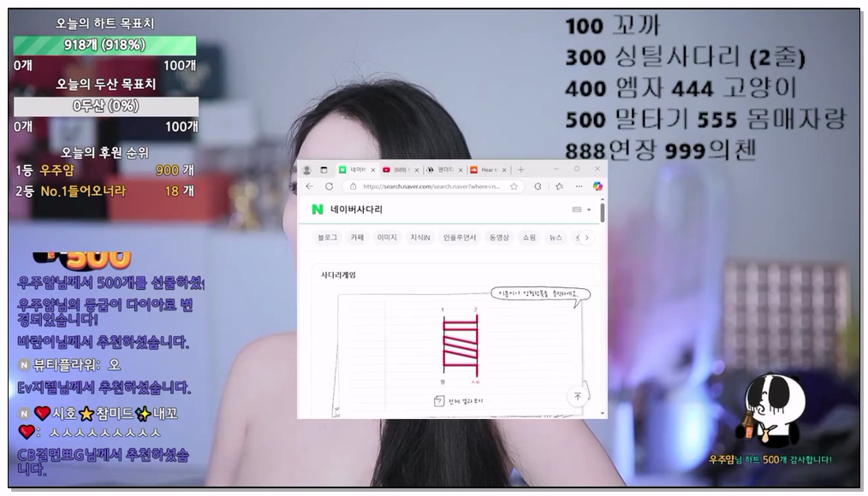Open the browser favorites list icon
This screenshot has height=496, width=868.
click(x=558, y=186)
